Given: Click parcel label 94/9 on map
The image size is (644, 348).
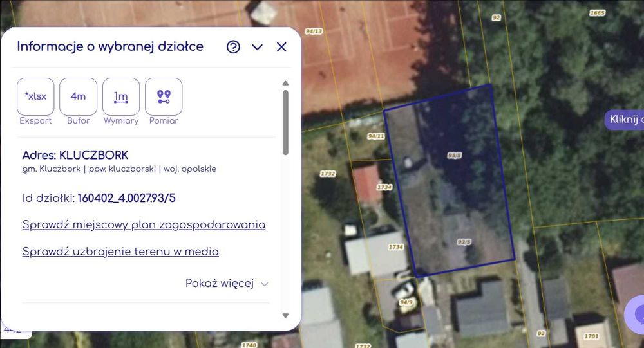Looking at the screenshot, I should (406, 302).
